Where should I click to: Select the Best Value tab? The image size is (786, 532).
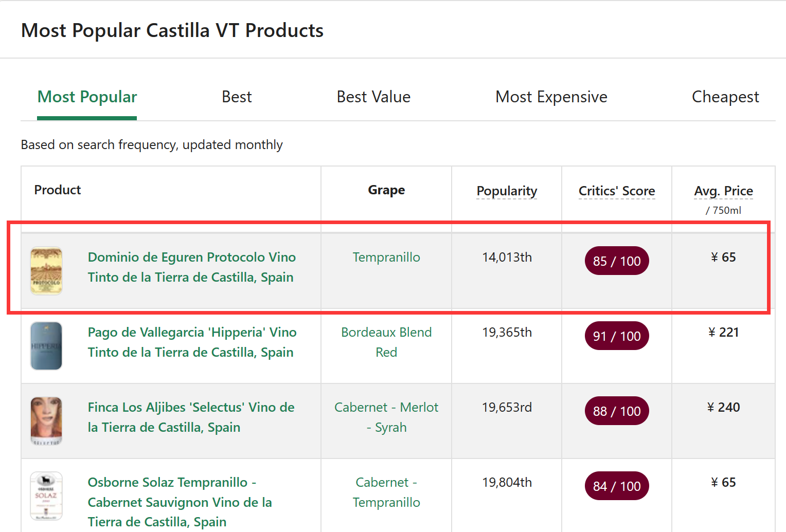(x=373, y=97)
